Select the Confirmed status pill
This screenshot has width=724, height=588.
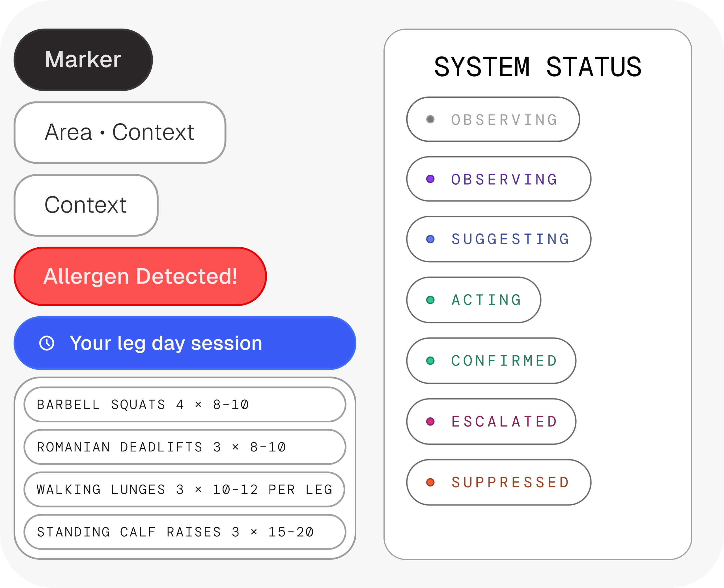coord(491,361)
